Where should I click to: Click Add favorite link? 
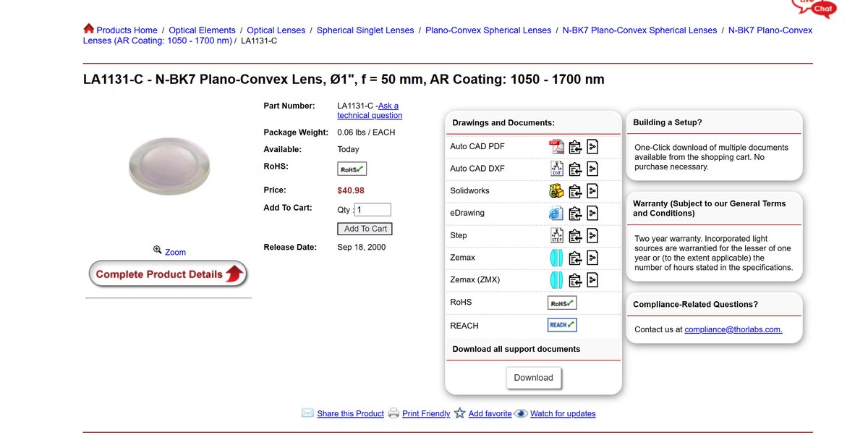coord(490,414)
